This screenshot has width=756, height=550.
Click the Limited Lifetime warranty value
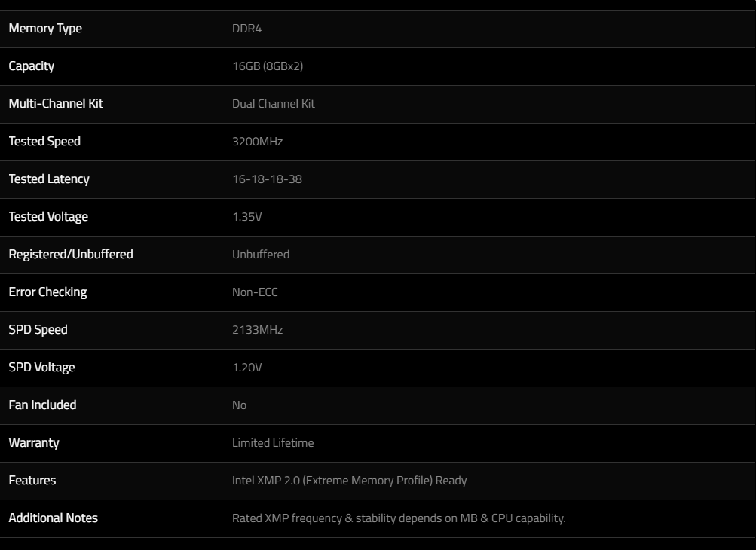click(273, 442)
